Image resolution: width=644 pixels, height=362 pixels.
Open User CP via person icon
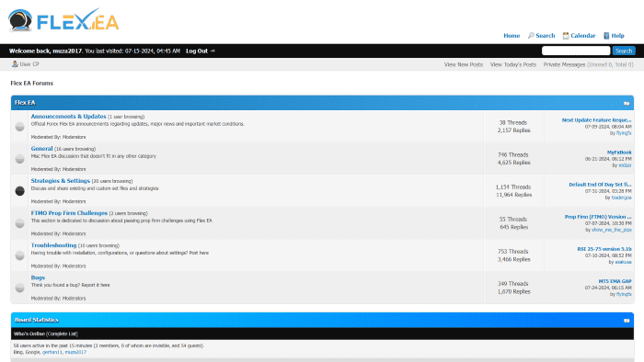click(15, 64)
